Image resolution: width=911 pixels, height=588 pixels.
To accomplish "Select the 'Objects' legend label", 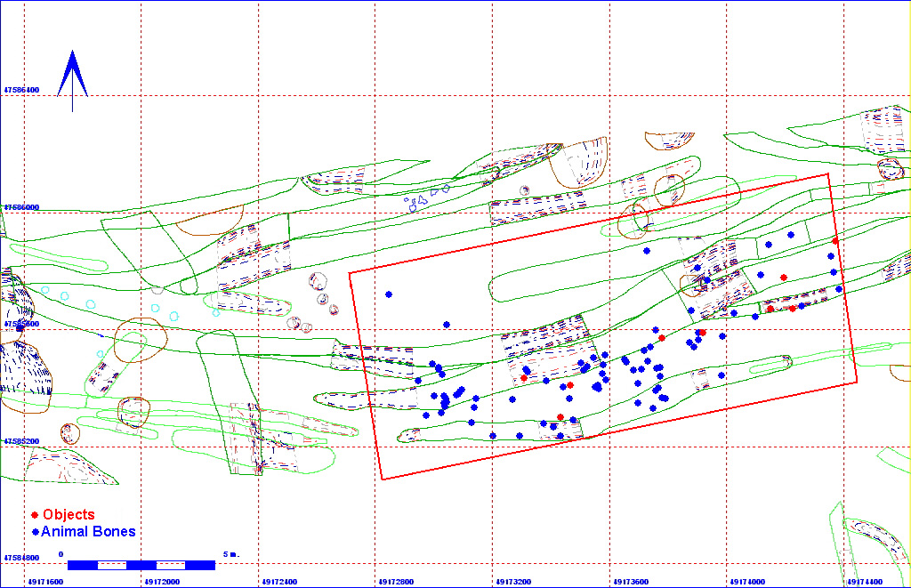I will [x=69, y=515].
